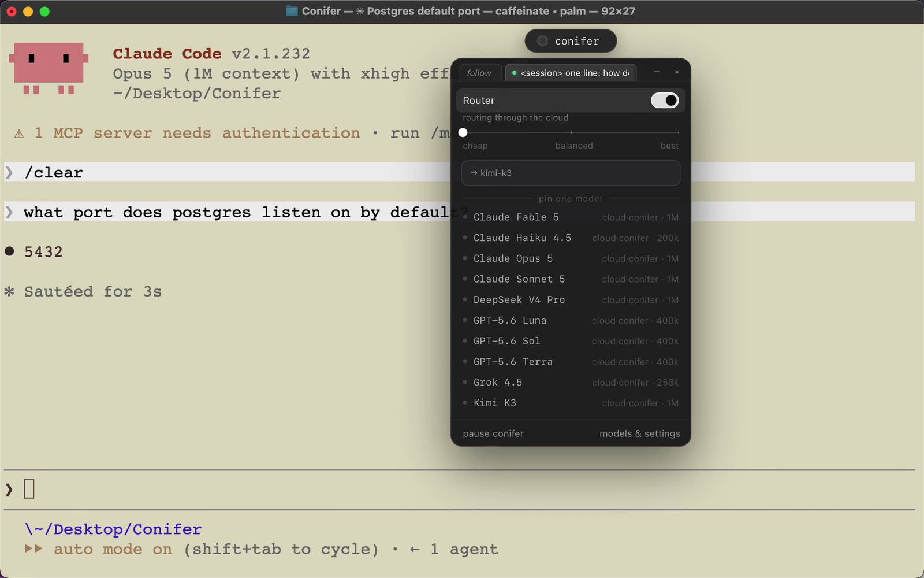
Task: Minimize the conifer panel with dash icon
Action: click(656, 72)
